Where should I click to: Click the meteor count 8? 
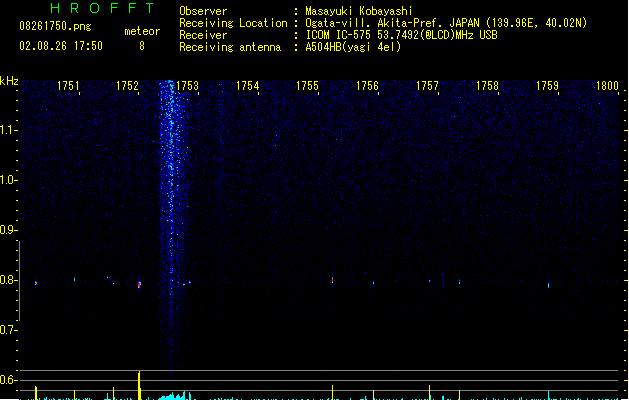coord(142,46)
